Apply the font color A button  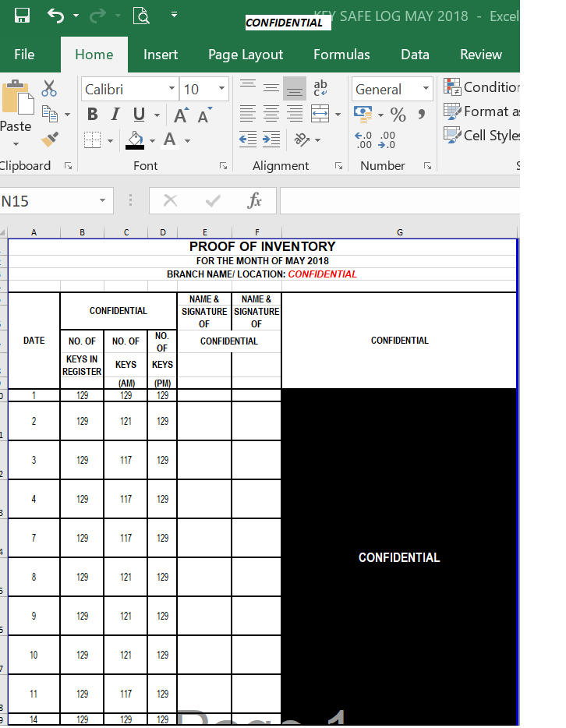(170, 140)
